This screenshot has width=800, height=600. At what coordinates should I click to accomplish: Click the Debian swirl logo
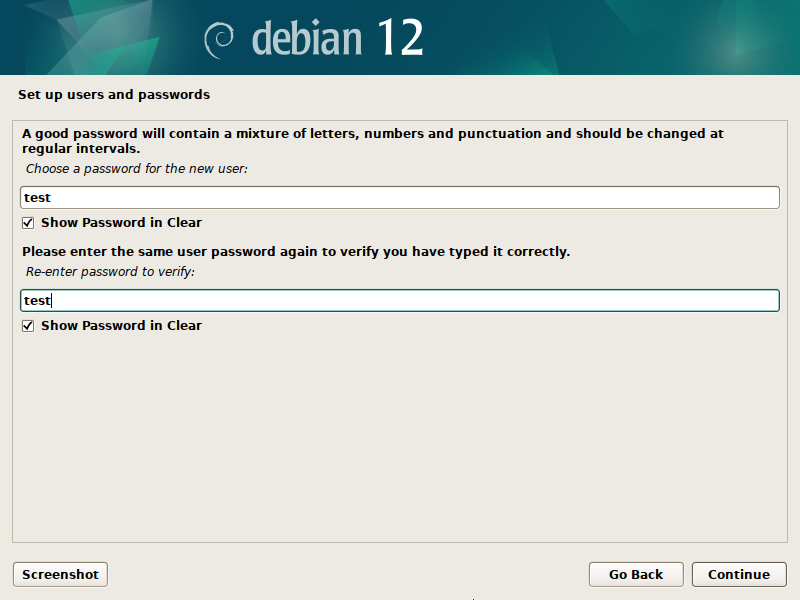[220, 40]
